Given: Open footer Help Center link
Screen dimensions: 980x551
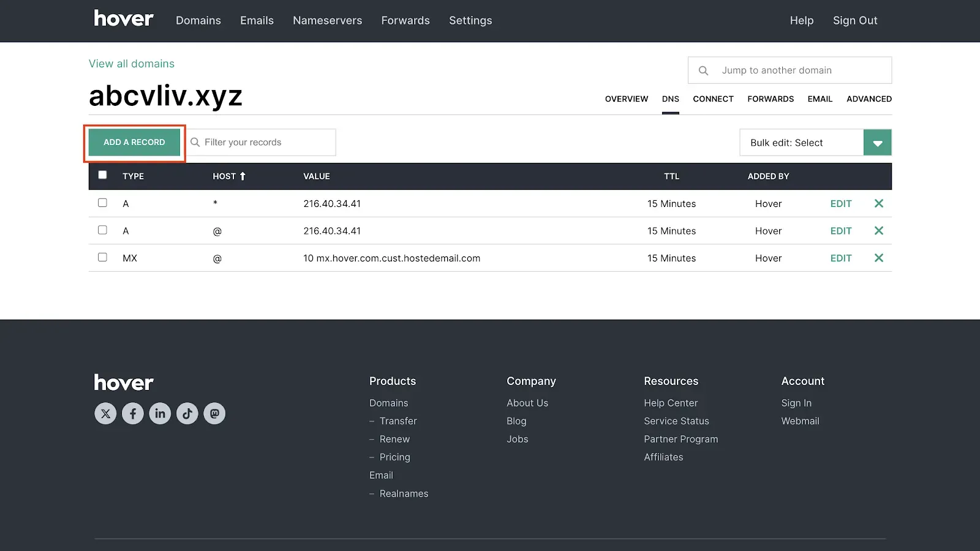Looking at the screenshot, I should pos(671,403).
